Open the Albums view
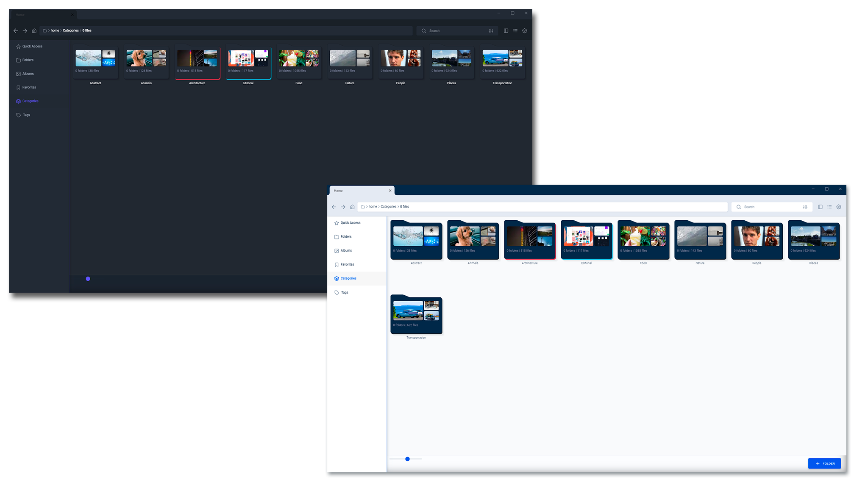This screenshot has width=868, height=488. click(x=345, y=250)
